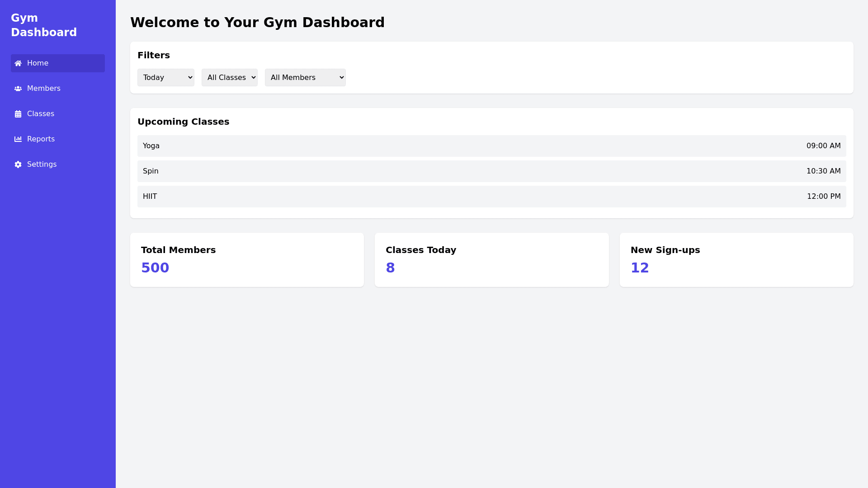Click the Classes calendar icon

click(18, 114)
